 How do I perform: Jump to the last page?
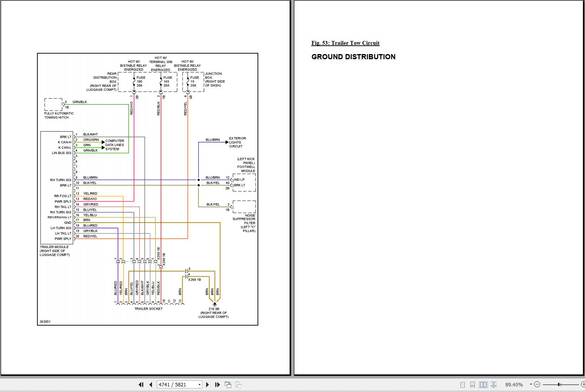(217, 384)
